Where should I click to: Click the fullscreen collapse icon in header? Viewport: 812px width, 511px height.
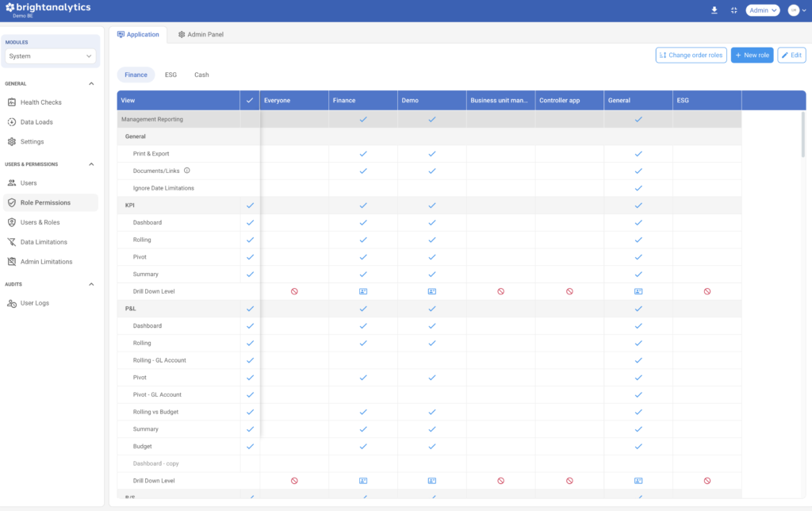[733, 10]
